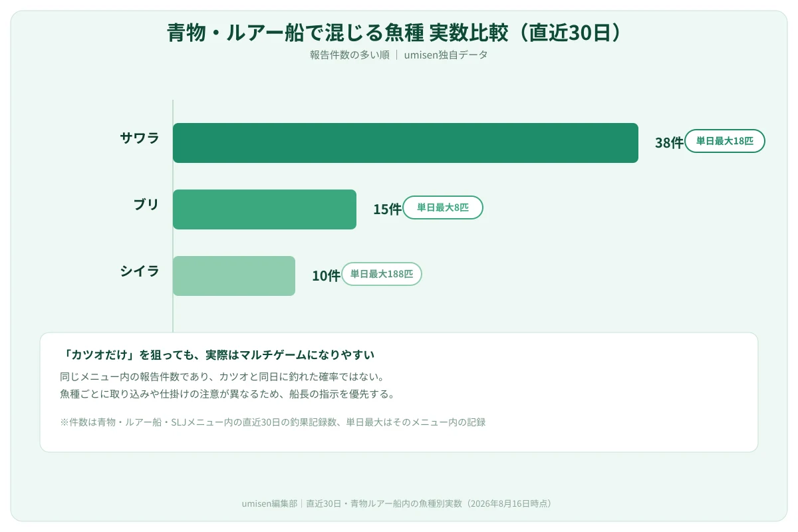Click the 38件 count value
This screenshot has height=532, width=798.
tap(669, 143)
